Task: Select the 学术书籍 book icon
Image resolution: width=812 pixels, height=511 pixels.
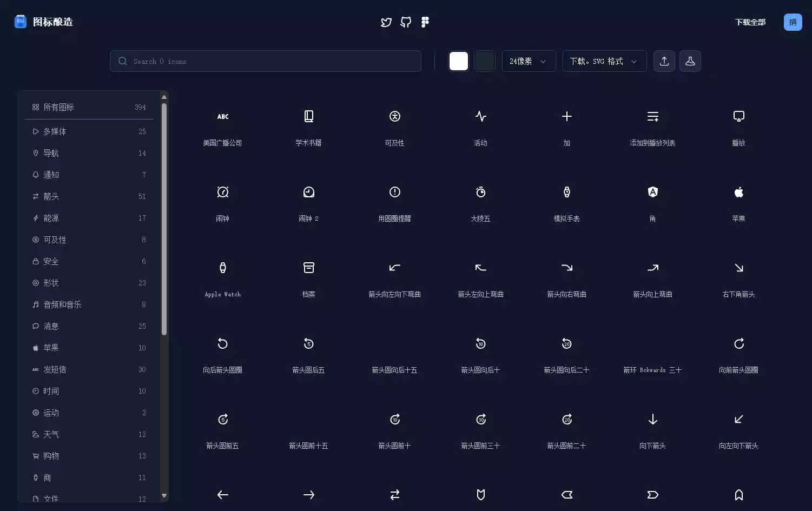Action: (x=309, y=116)
